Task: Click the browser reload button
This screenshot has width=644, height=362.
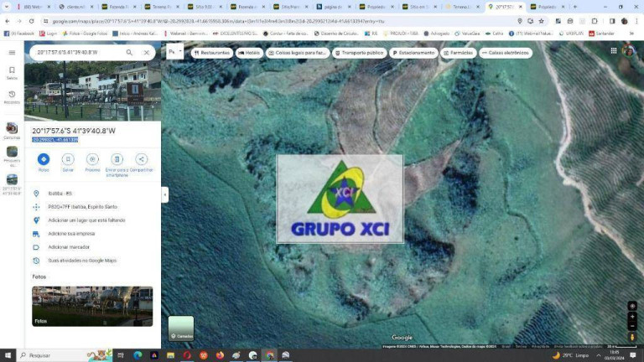Action: [31, 21]
